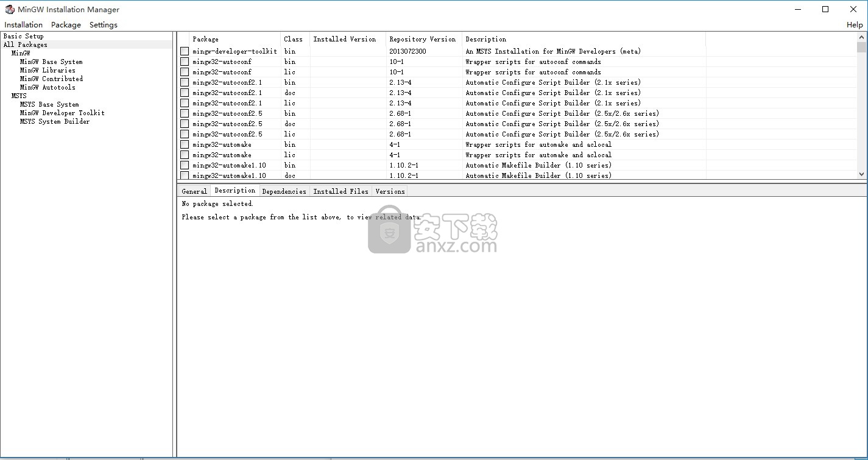
Task: Sort by the Class column header
Action: 295,39
